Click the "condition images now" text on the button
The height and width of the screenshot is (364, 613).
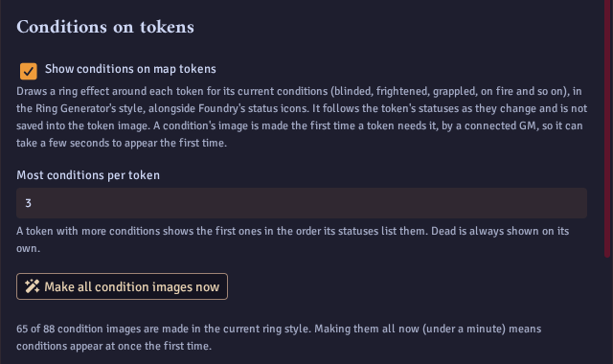click(x=157, y=287)
